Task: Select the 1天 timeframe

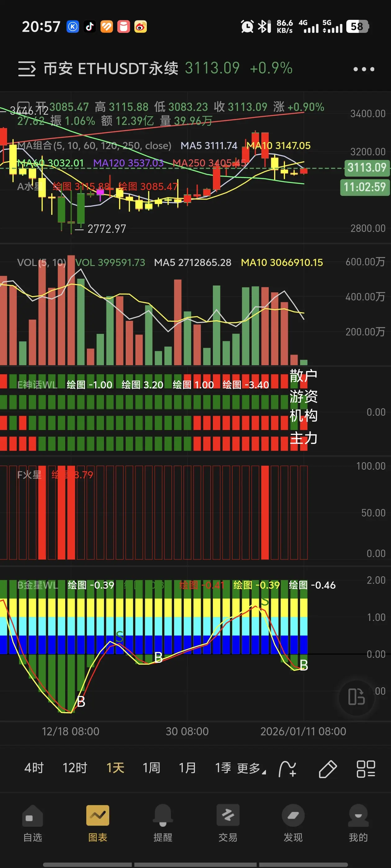Action: tap(115, 768)
